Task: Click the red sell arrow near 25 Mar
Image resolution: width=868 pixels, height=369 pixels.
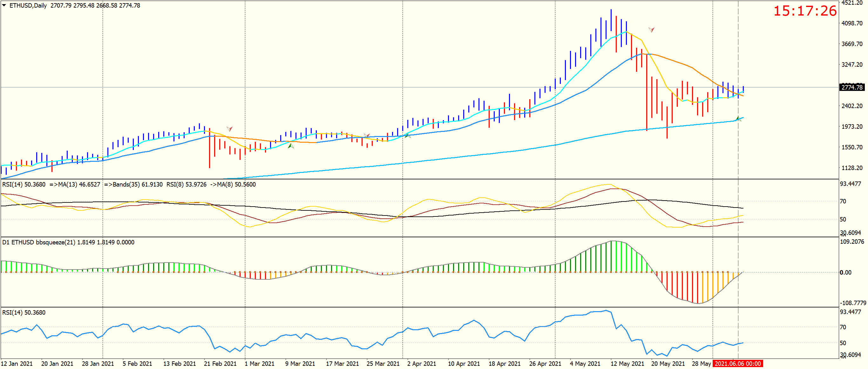Action: pyautogui.click(x=367, y=135)
